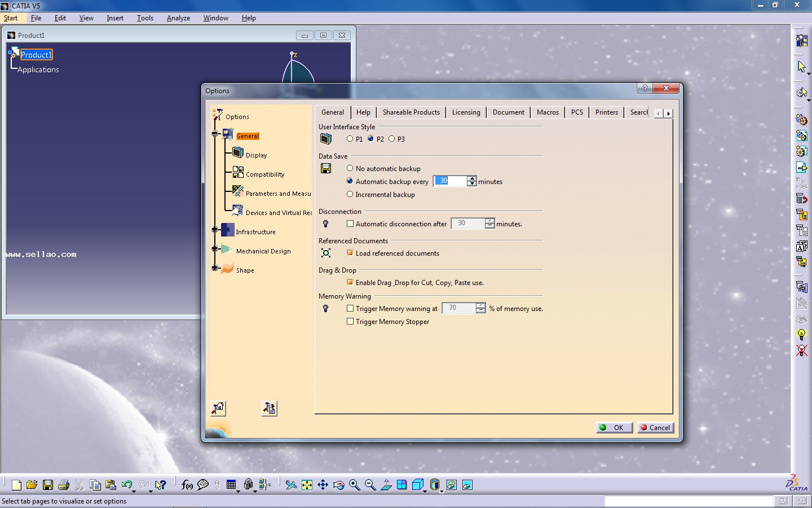
Task: Open the Shading view mode dropdown arrow
Action: (442, 491)
